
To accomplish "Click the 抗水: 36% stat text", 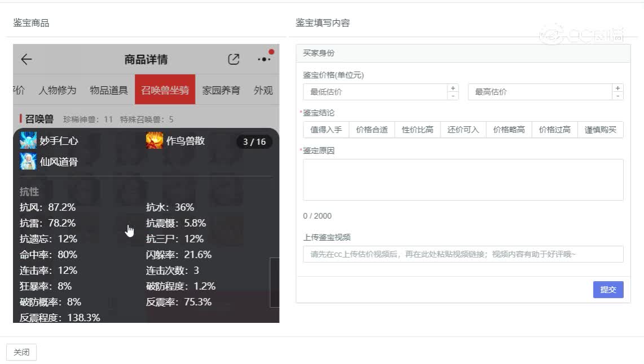I will [x=170, y=207].
